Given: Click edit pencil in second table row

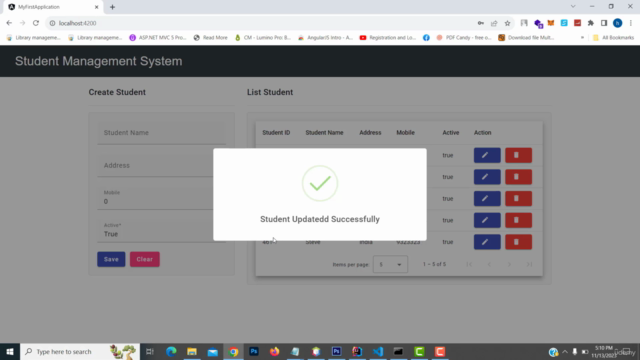Looking at the screenshot, I should pyautogui.click(x=487, y=177).
